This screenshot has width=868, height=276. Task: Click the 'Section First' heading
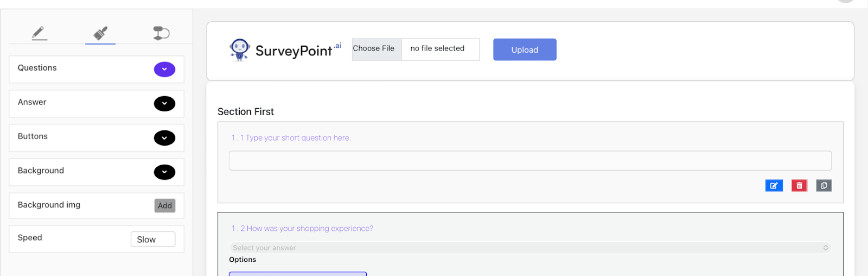[x=246, y=112]
